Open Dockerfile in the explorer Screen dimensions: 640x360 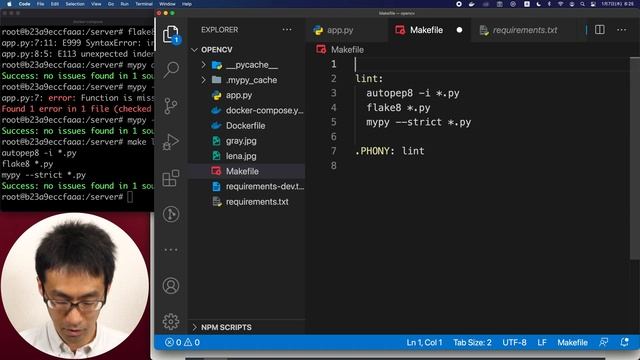pyautogui.click(x=245, y=126)
